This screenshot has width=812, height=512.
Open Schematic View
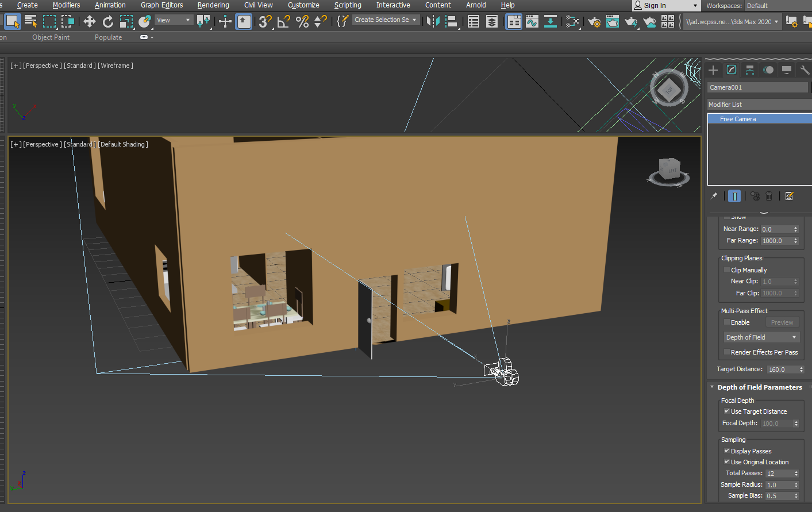pyautogui.click(x=551, y=22)
